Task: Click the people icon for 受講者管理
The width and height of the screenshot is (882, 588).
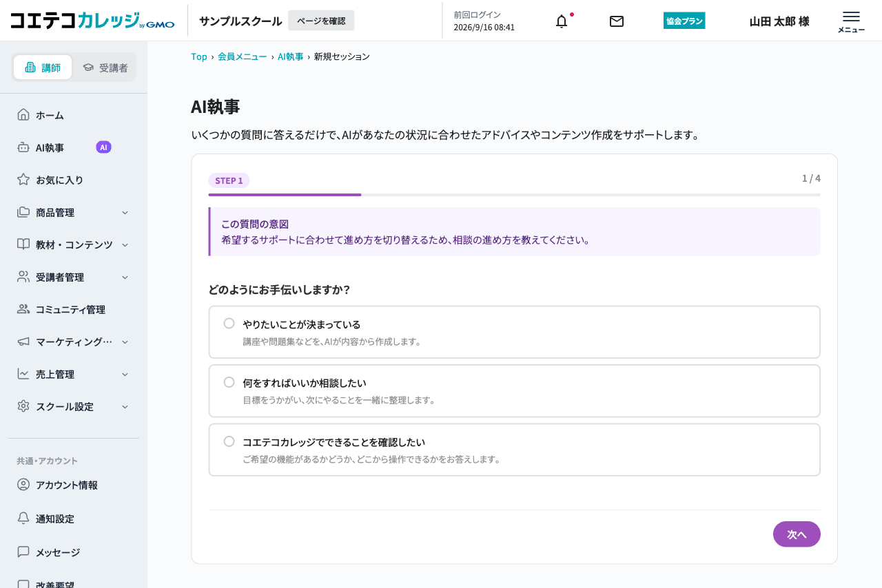Action: (x=23, y=276)
